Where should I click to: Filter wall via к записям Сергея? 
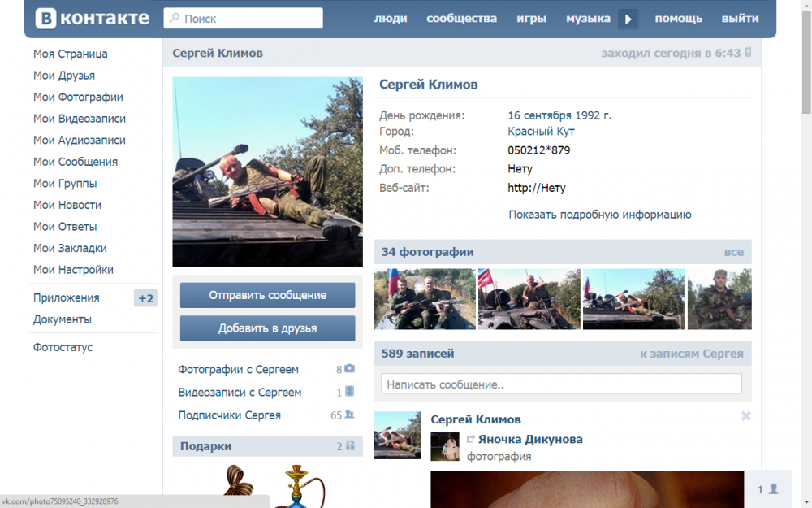[x=692, y=354]
